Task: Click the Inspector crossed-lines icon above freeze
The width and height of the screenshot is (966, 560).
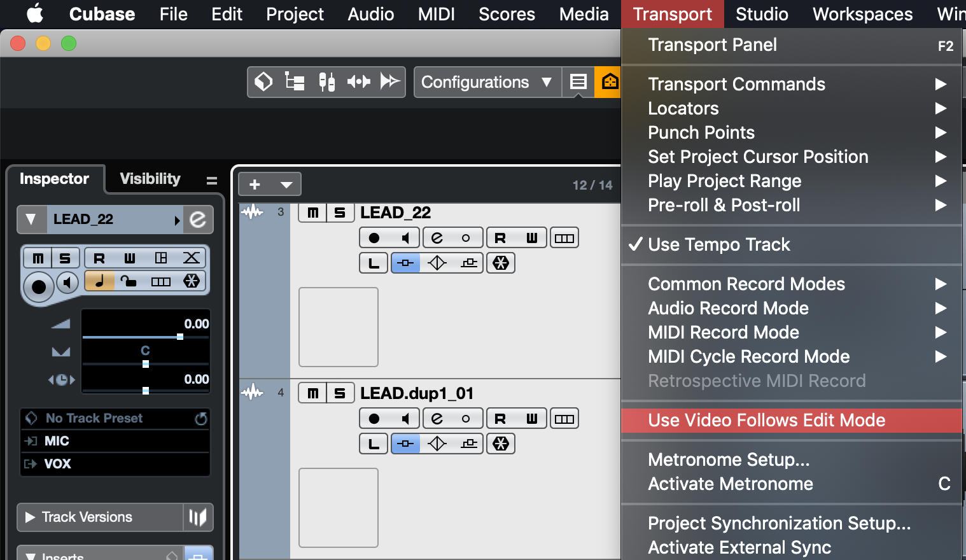Action: click(191, 258)
